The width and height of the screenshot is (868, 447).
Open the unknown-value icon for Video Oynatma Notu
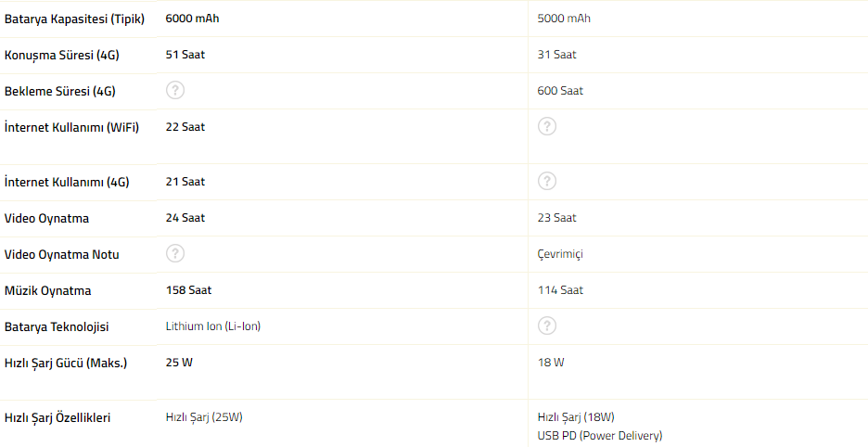tap(175, 253)
